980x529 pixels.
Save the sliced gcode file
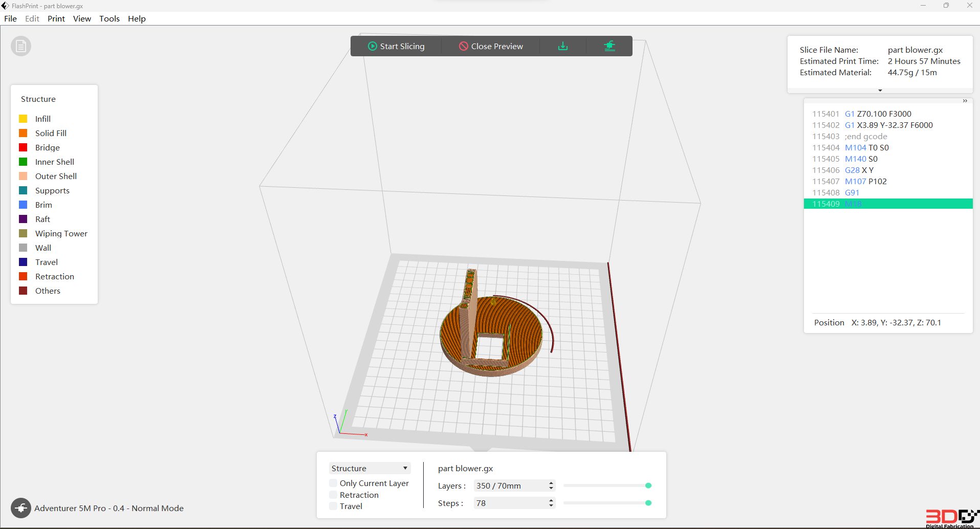(x=562, y=46)
